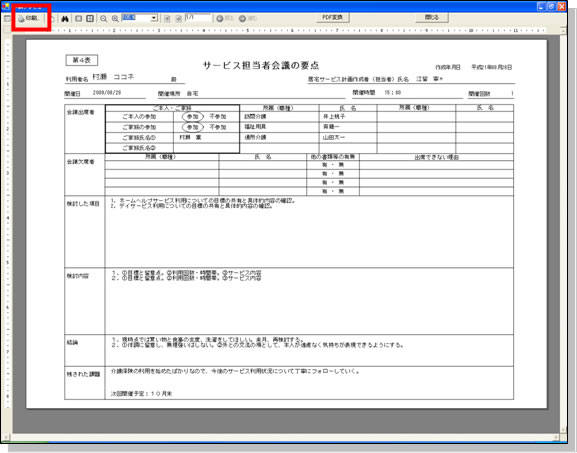Screen dimensions: 577x453
Task: Click the zoom in magnifier icon
Action: (115, 19)
